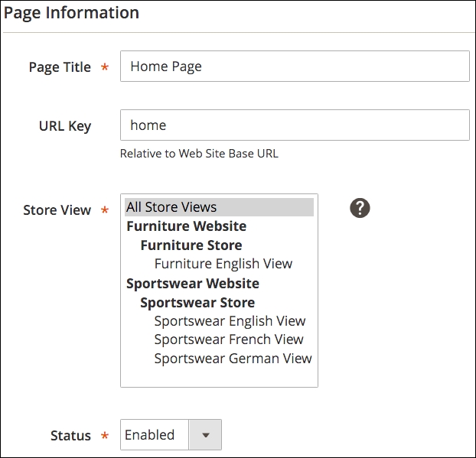Select Sportswear English View option

230,321
